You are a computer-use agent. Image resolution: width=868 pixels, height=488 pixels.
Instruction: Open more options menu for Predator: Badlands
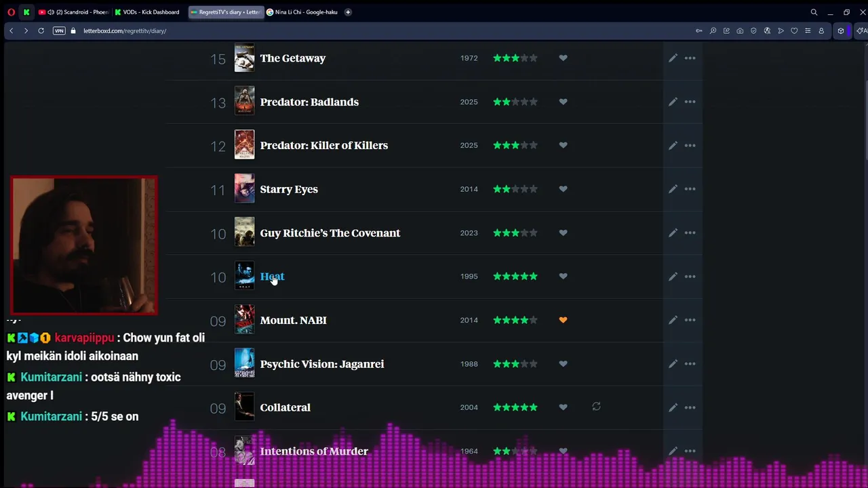click(690, 102)
